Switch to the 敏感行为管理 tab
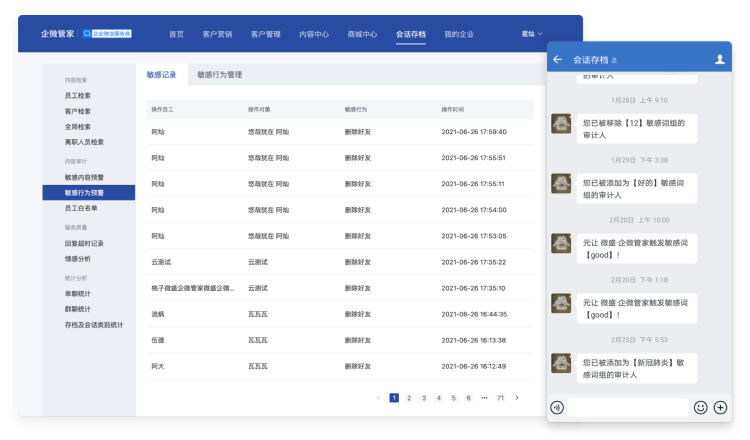Screen dimensions: 750x440 pos(219,75)
